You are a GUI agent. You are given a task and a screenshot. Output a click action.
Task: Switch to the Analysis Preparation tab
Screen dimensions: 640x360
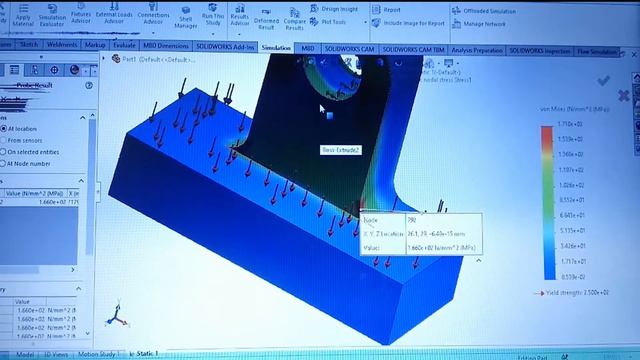click(x=477, y=51)
